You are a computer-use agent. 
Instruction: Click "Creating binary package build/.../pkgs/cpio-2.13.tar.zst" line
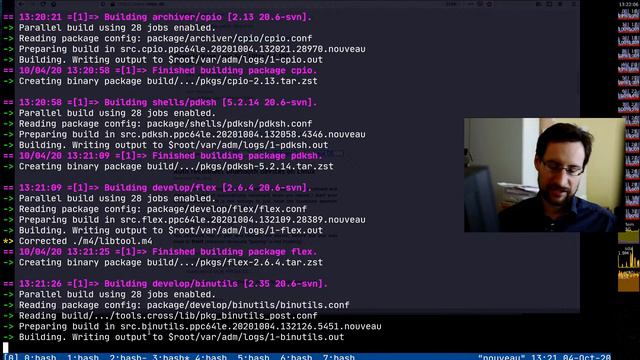pos(160,81)
